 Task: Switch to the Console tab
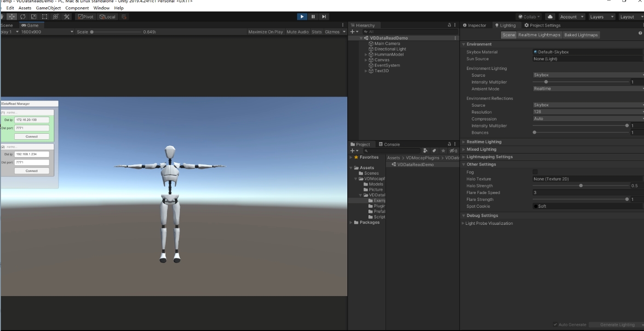[389, 144]
